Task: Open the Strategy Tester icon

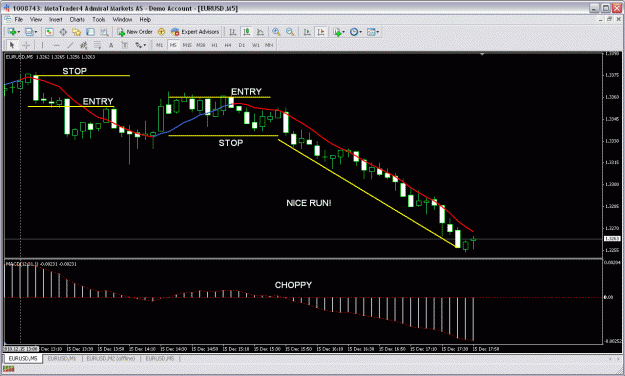Action: tap(104, 32)
